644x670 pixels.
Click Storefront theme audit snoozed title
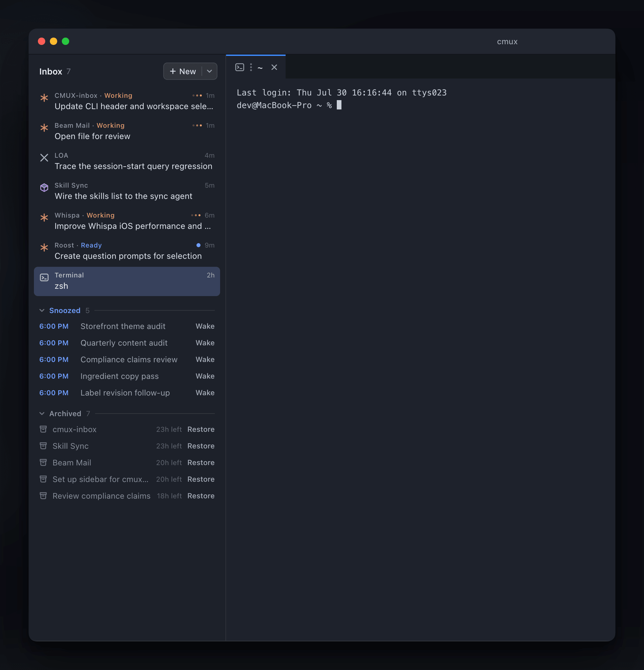(123, 326)
